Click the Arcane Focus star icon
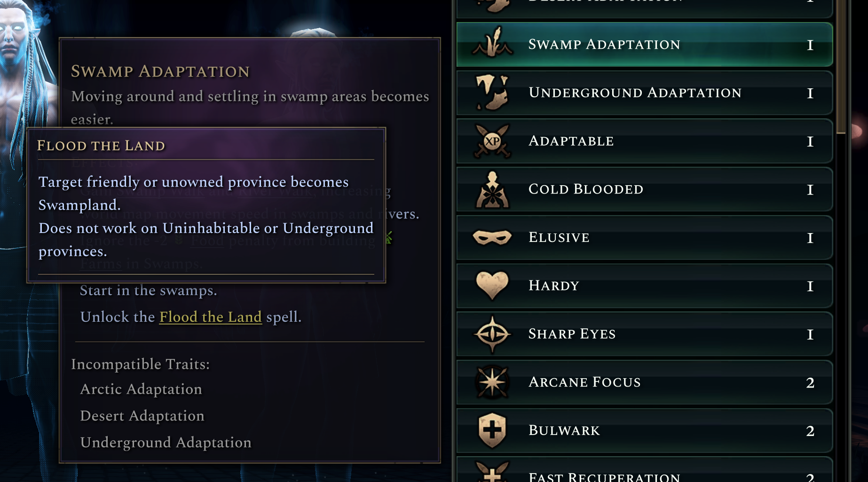This screenshot has height=482, width=868. pyautogui.click(x=492, y=382)
